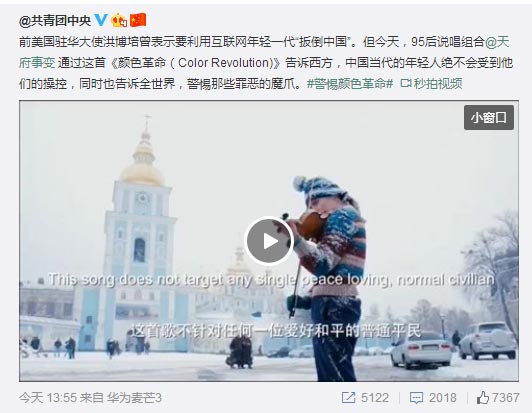Image resolution: width=532 pixels, height=413 pixels.
Task: Open the #警惕颜色革命# hashtag topic
Action: [x=350, y=83]
